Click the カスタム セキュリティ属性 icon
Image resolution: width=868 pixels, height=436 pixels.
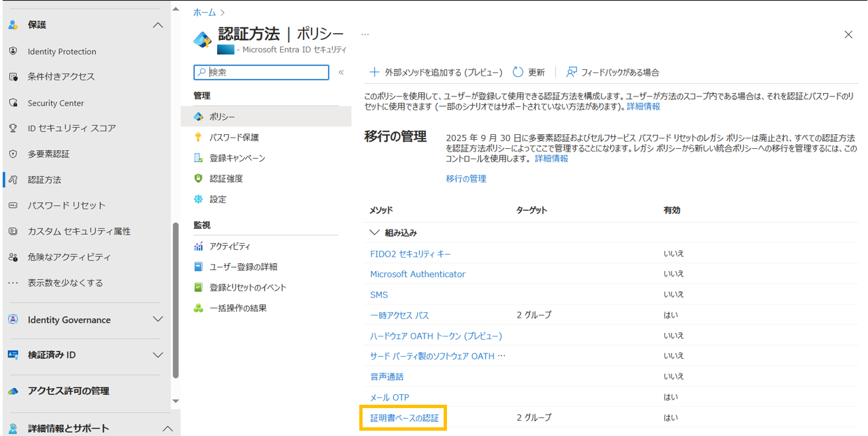pyautogui.click(x=13, y=231)
